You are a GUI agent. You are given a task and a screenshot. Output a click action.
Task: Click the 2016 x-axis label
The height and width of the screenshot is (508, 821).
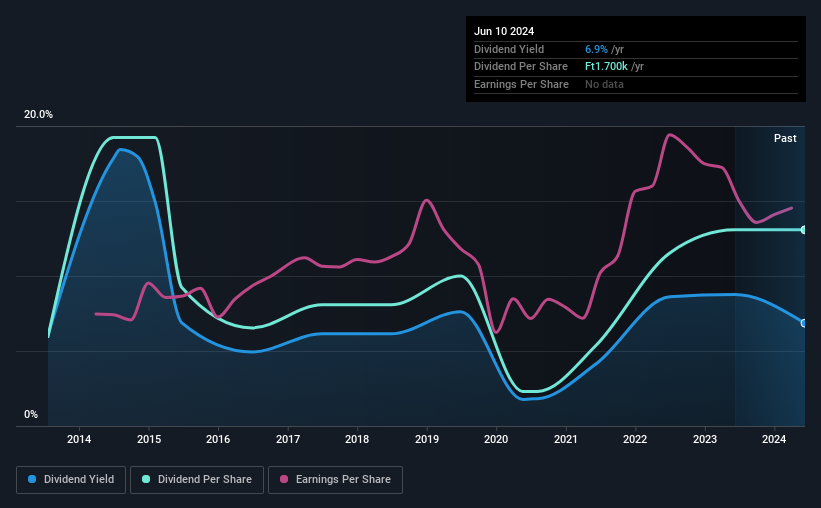[x=218, y=439]
